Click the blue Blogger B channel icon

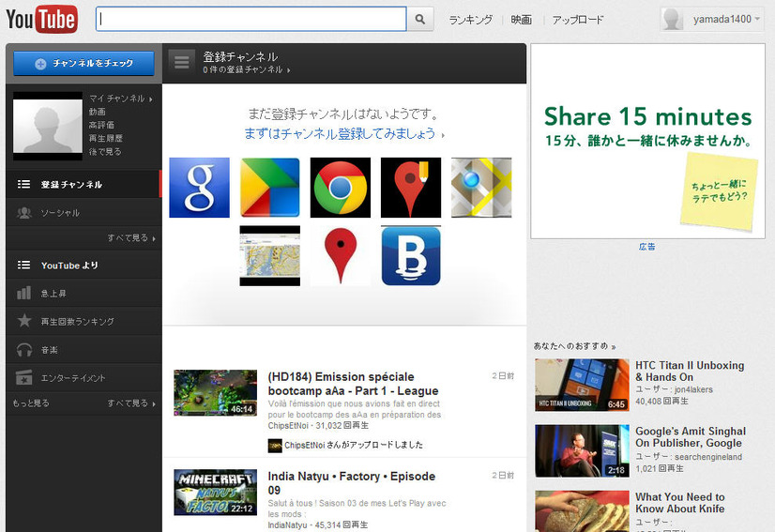click(x=411, y=255)
